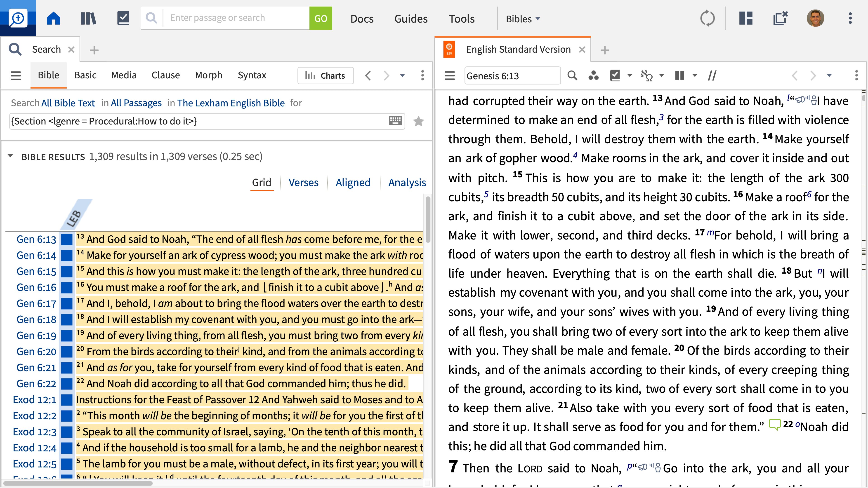Open the note comment icon before verse 22
868x488 pixels.
[774, 425]
